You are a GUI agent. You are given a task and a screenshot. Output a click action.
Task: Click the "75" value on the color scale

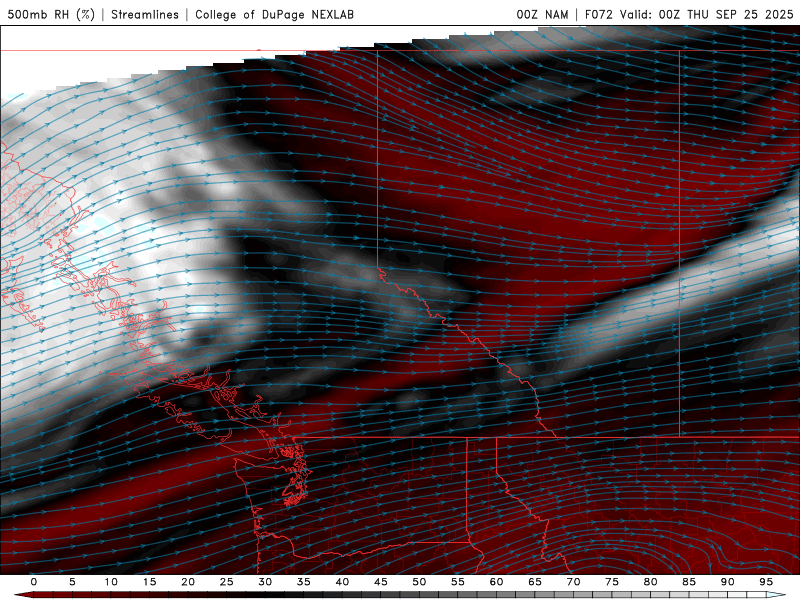[x=611, y=582]
